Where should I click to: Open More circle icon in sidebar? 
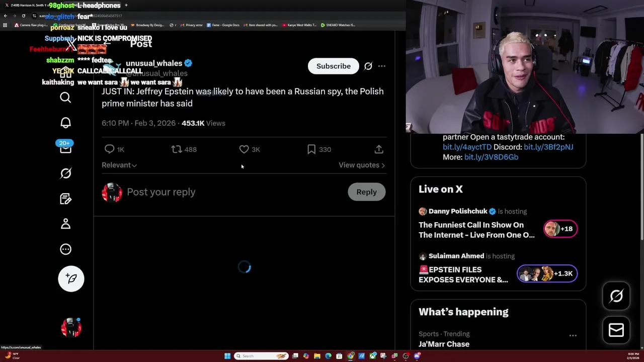click(65, 249)
